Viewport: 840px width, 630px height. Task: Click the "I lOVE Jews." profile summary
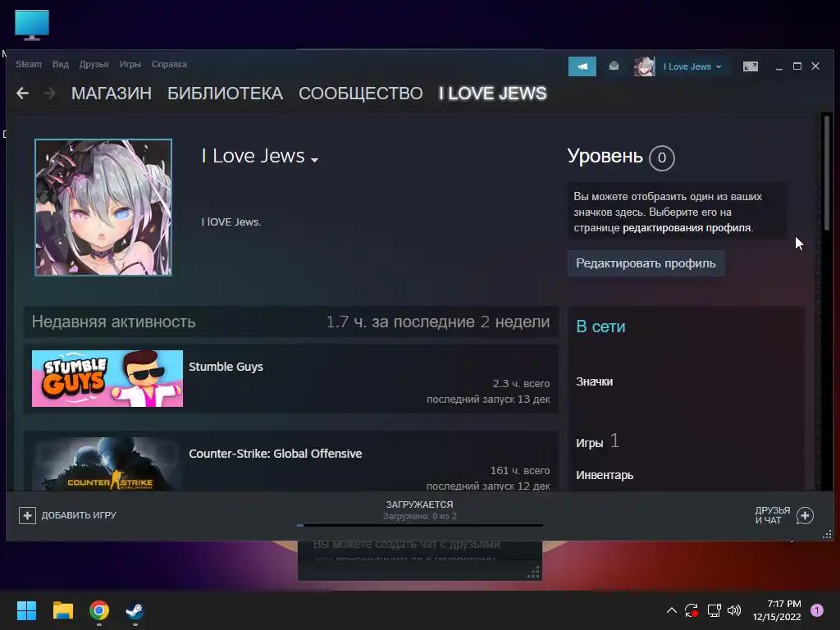coord(231,221)
